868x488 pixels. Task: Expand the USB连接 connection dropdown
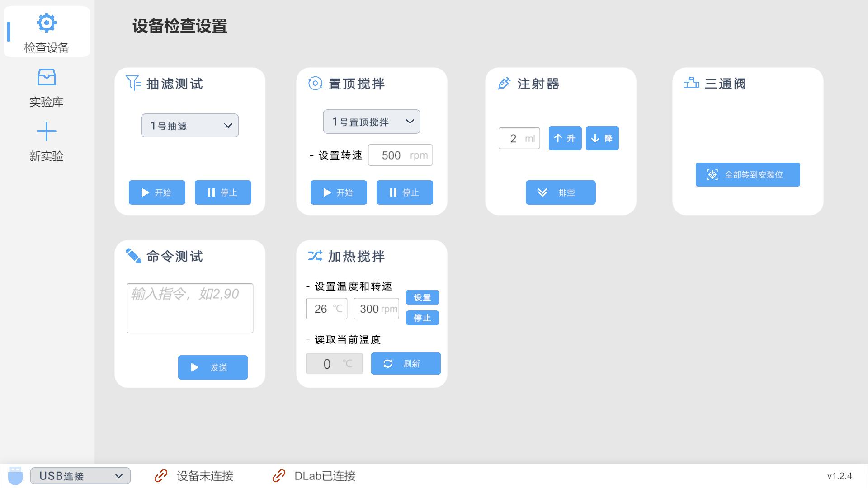80,475
